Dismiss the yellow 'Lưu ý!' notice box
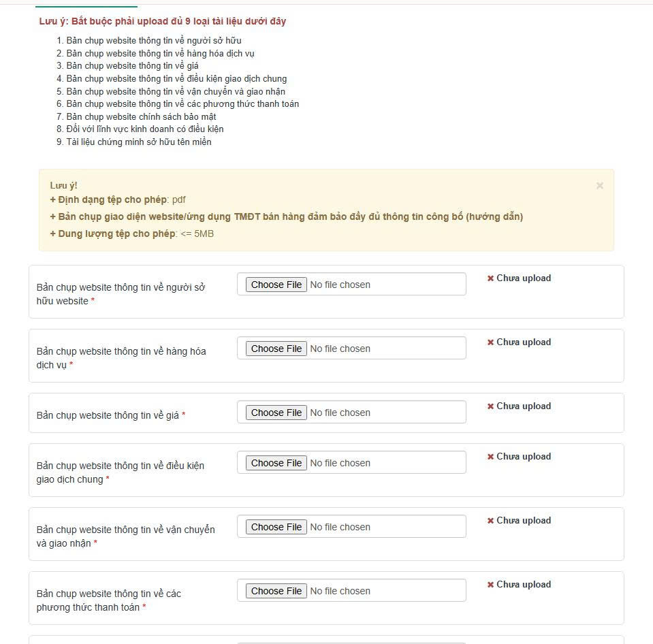Viewport: 653px width, 644px height. (x=599, y=186)
